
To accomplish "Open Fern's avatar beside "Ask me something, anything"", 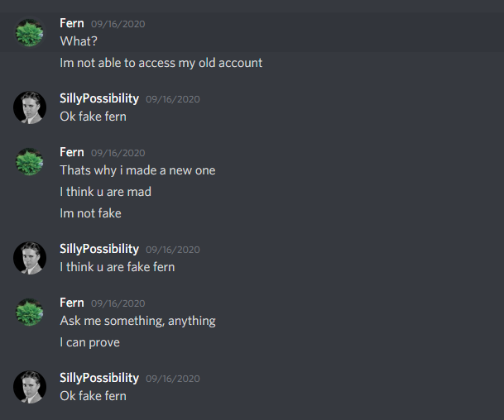I will tap(30, 313).
